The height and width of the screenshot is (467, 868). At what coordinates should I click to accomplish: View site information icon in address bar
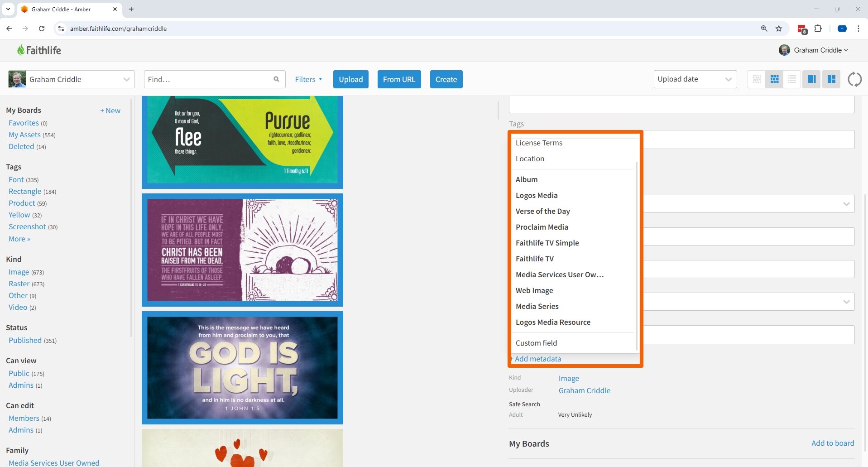(61, 29)
